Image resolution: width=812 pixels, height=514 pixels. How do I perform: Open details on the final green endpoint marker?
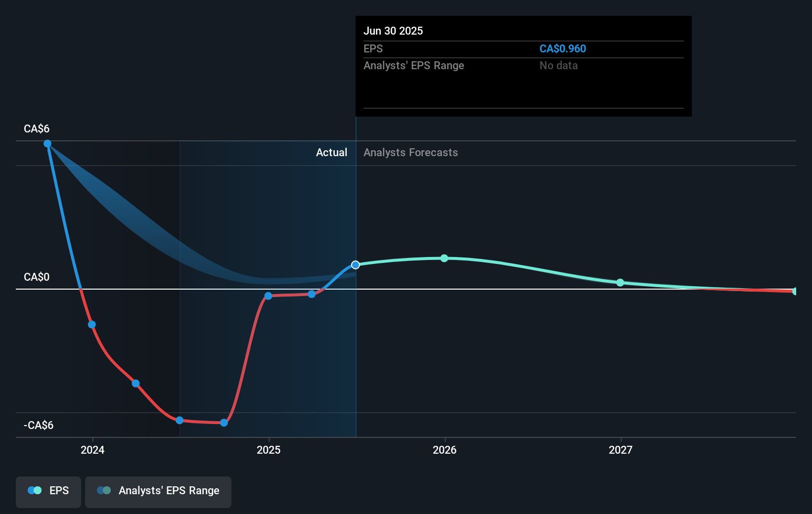pyautogui.click(x=795, y=292)
